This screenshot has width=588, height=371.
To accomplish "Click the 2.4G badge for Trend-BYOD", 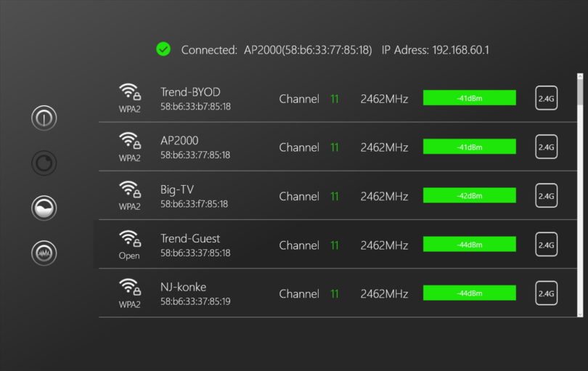I will pyautogui.click(x=546, y=98).
